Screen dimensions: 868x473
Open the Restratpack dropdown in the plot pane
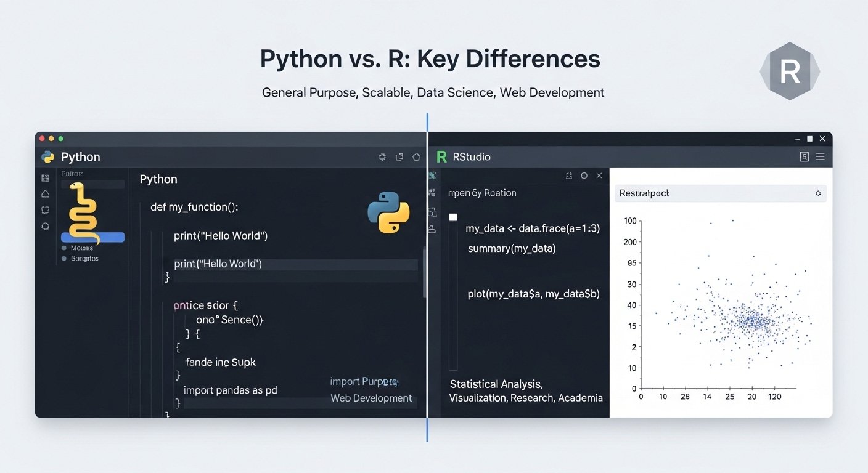tap(818, 193)
